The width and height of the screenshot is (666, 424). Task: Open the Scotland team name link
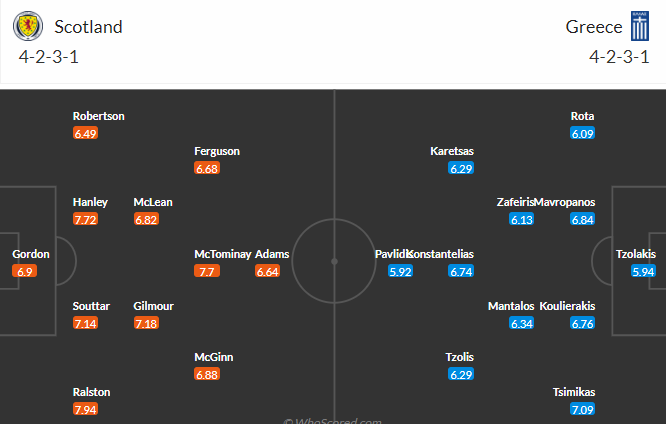[88, 27]
